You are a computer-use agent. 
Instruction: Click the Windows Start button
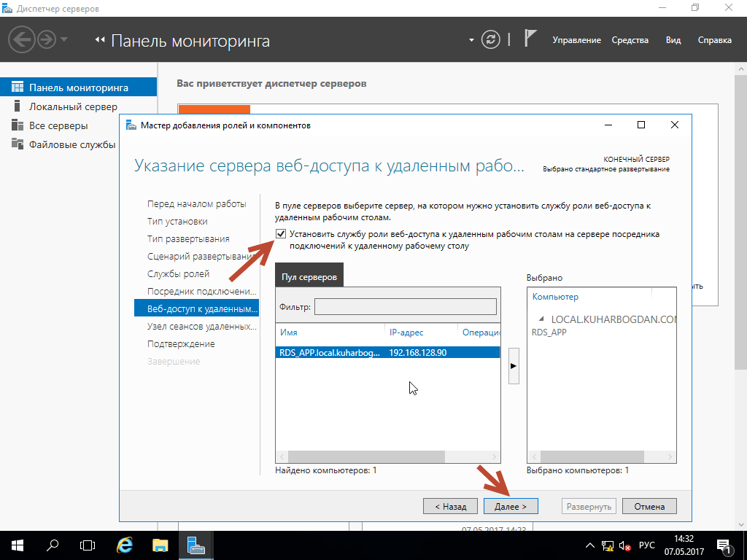coord(17,545)
